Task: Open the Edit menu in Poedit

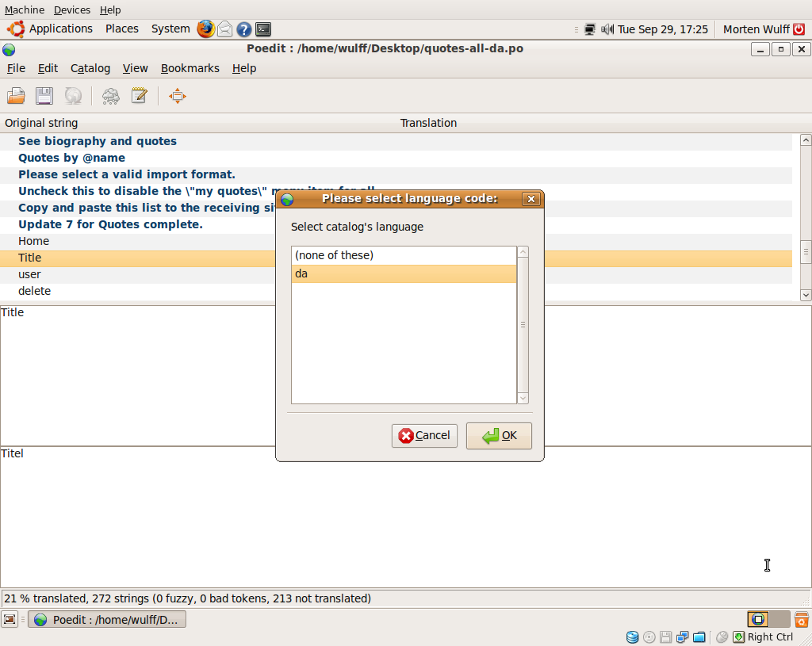Action: pos(48,68)
